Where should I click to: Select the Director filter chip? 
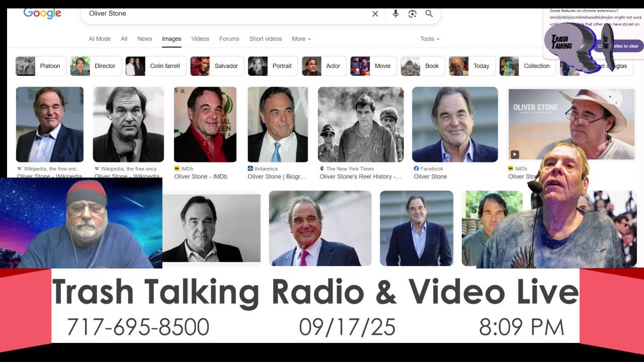pos(96,66)
